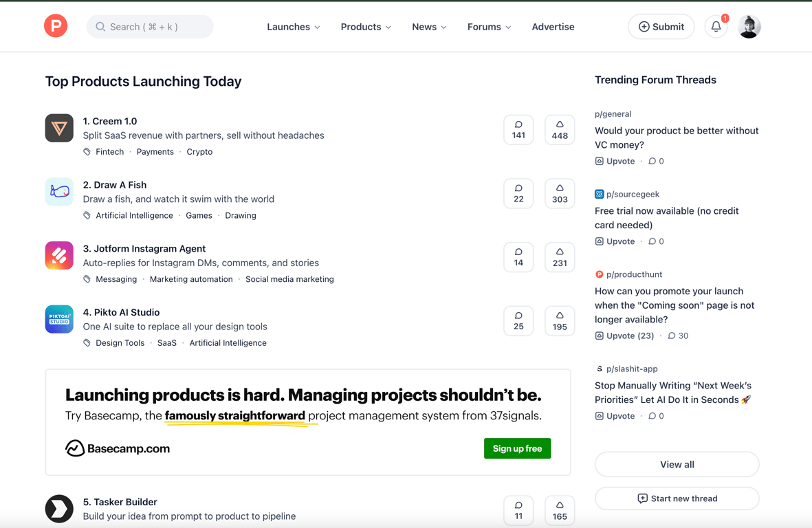Open the Creem 1.0 product icon

point(59,128)
